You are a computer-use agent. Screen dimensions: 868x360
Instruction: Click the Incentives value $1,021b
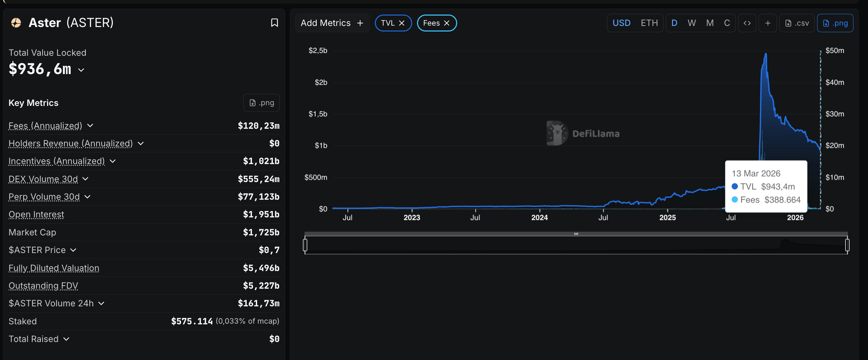point(261,161)
